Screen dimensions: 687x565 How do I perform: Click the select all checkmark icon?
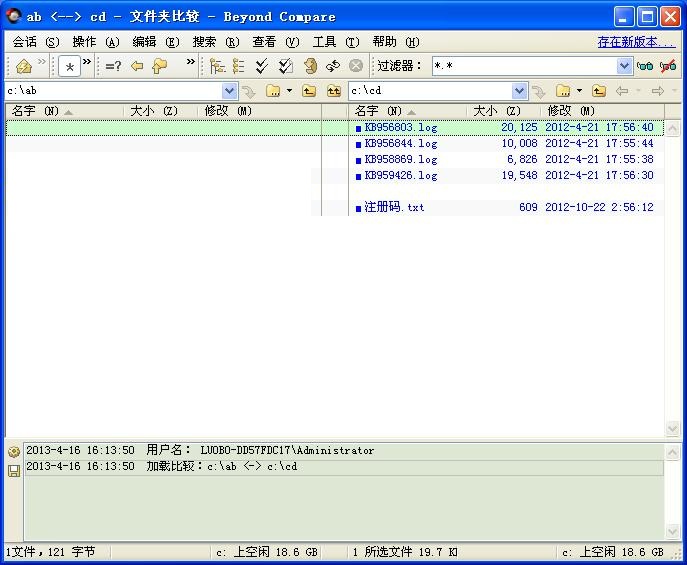tap(262, 66)
